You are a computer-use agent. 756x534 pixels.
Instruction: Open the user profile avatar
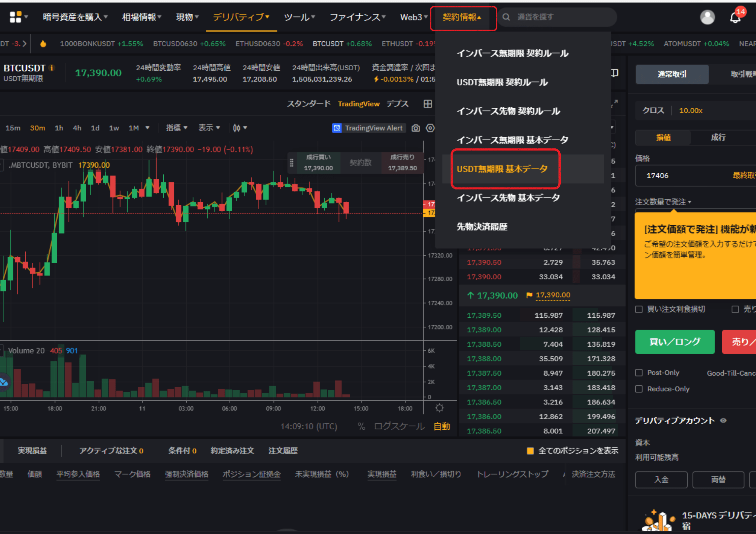pyautogui.click(x=707, y=17)
